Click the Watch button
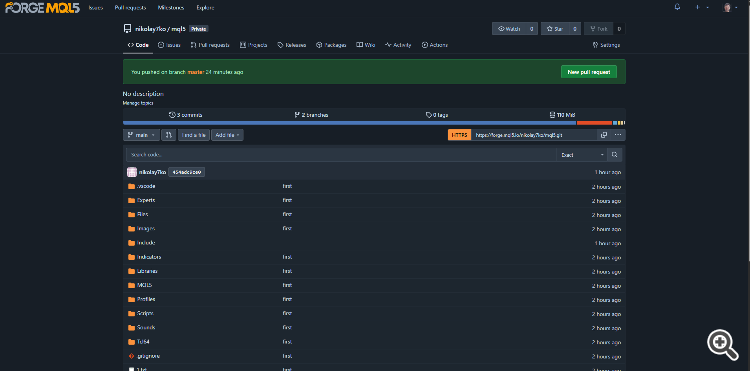 pyautogui.click(x=509, y=29)
